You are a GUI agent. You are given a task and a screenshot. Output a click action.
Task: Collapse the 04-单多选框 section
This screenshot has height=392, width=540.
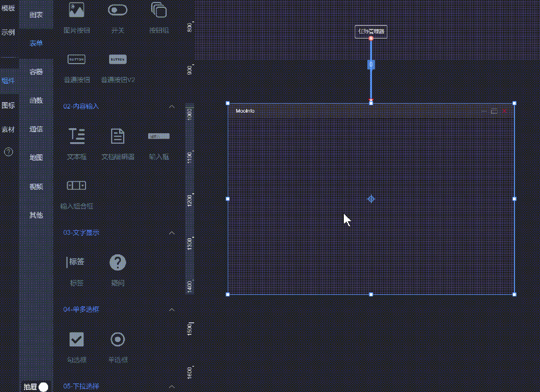point(172,310)
